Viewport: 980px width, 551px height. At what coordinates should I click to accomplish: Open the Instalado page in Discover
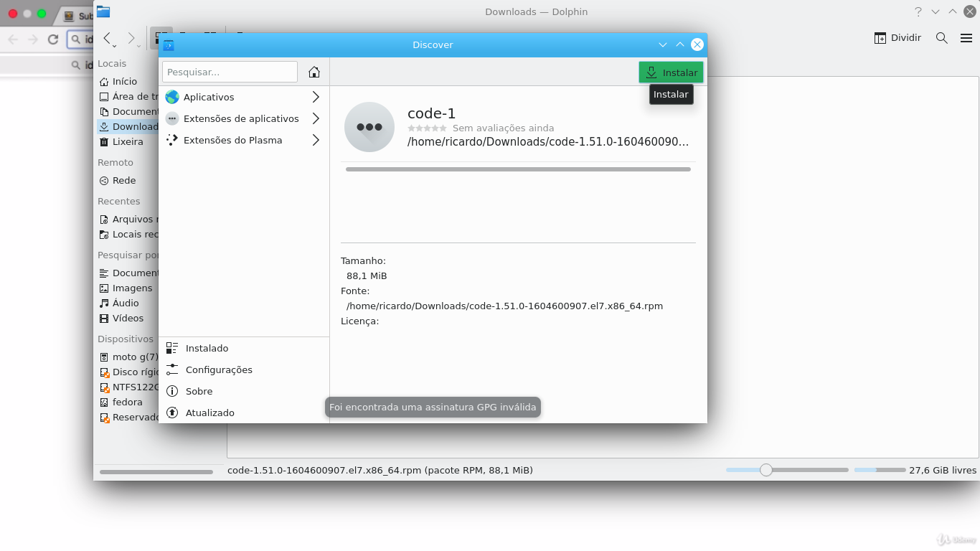[x=244, y=348]
